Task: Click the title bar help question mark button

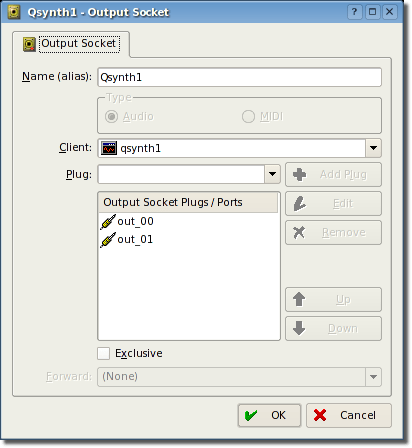Action: coord(355,12)
